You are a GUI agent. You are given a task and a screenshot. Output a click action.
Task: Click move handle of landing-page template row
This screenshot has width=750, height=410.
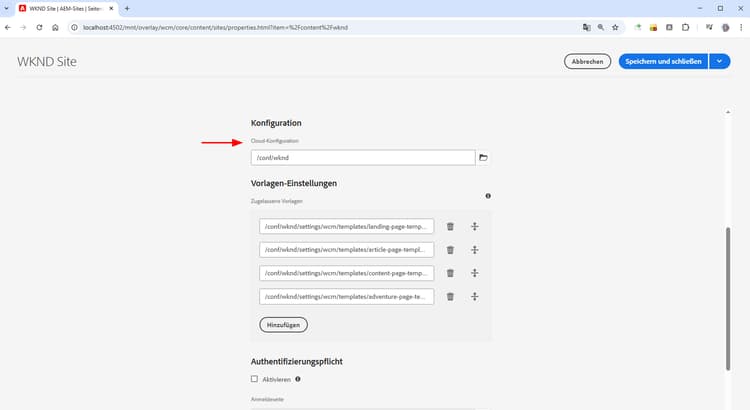pyautogui.click(x=474, y=226)
